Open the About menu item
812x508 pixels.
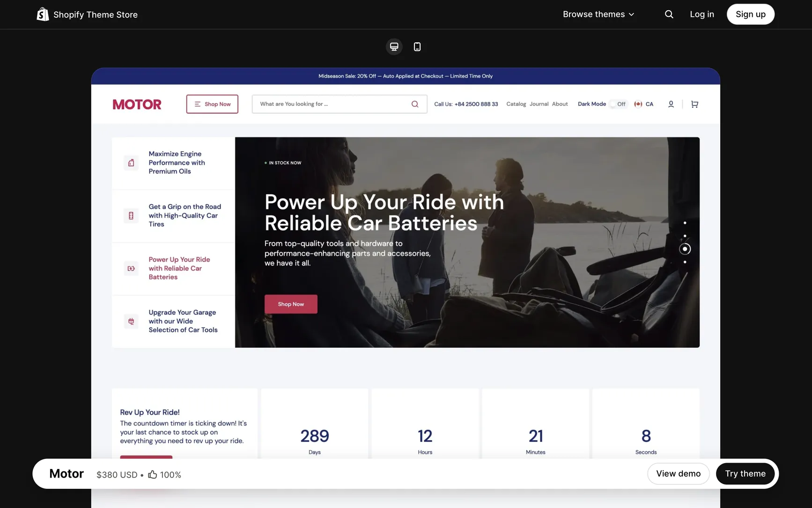(560, 104)
